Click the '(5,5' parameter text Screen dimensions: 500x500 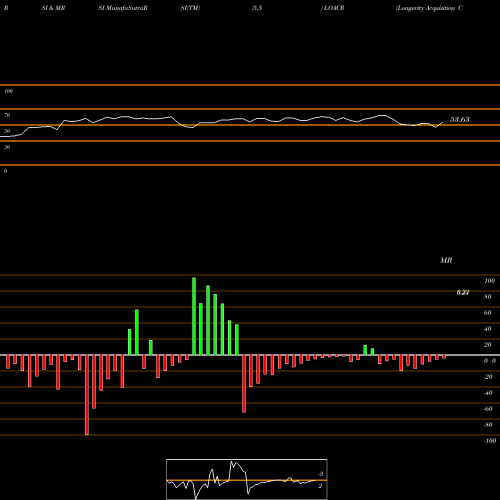(x=257, y=8)
